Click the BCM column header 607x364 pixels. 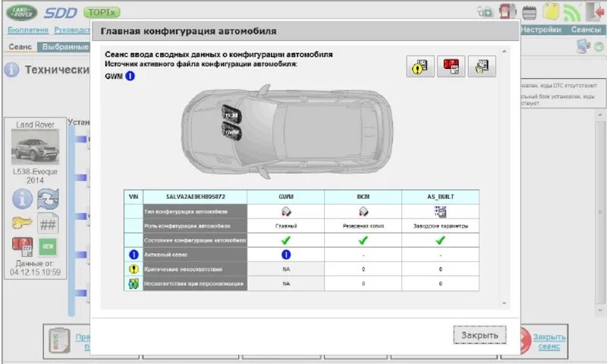[x=363, y=197]
